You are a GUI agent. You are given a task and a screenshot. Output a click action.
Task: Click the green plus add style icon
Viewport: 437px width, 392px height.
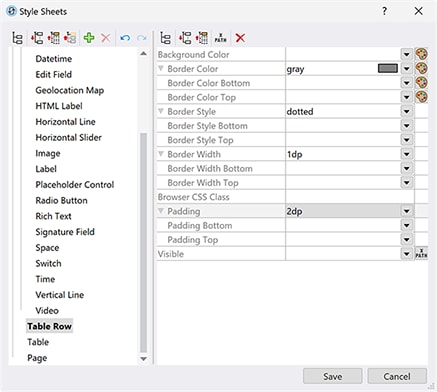89,38
